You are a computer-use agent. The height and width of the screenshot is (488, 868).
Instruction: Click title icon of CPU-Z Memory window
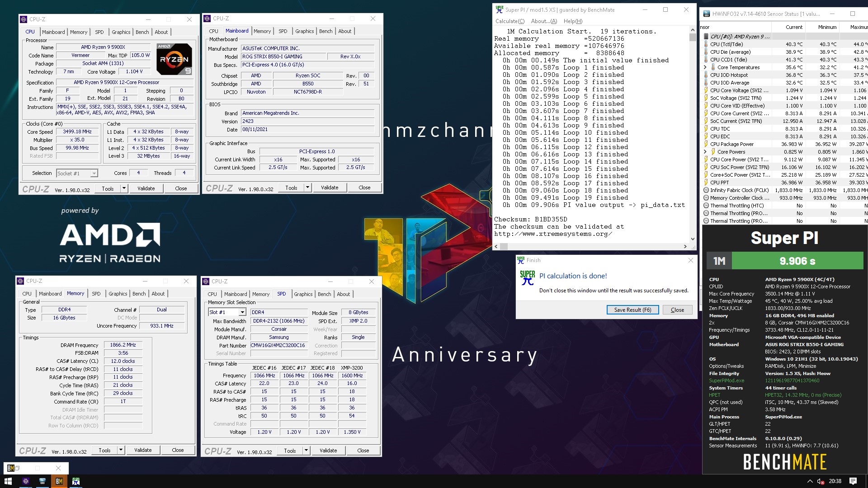click(x=20, y=281)
